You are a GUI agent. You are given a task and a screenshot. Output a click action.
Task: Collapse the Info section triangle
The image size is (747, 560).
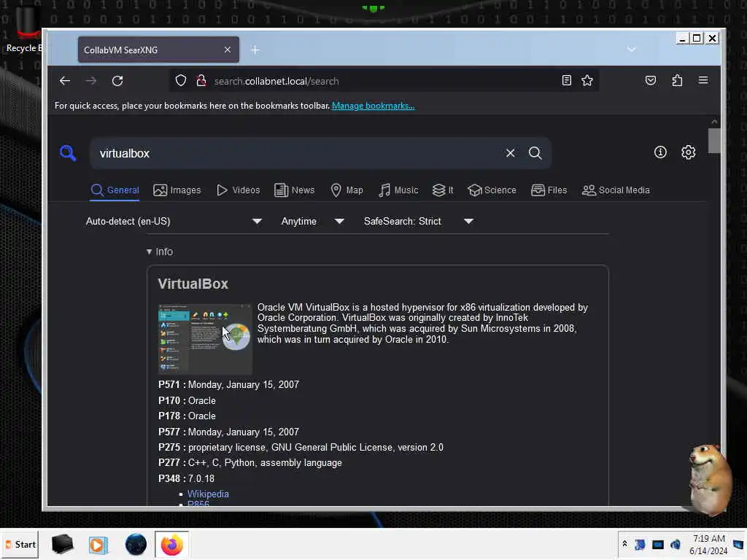click(149, 252)
